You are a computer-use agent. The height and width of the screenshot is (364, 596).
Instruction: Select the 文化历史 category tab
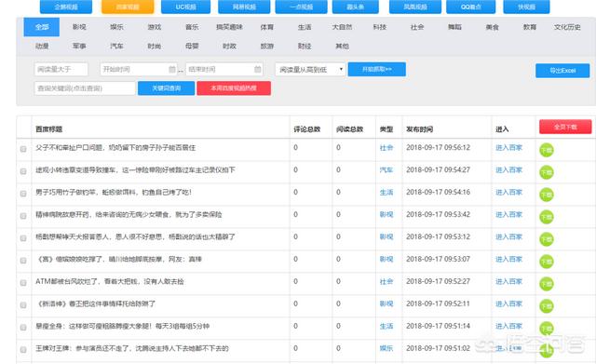click(x=567, y=27)
